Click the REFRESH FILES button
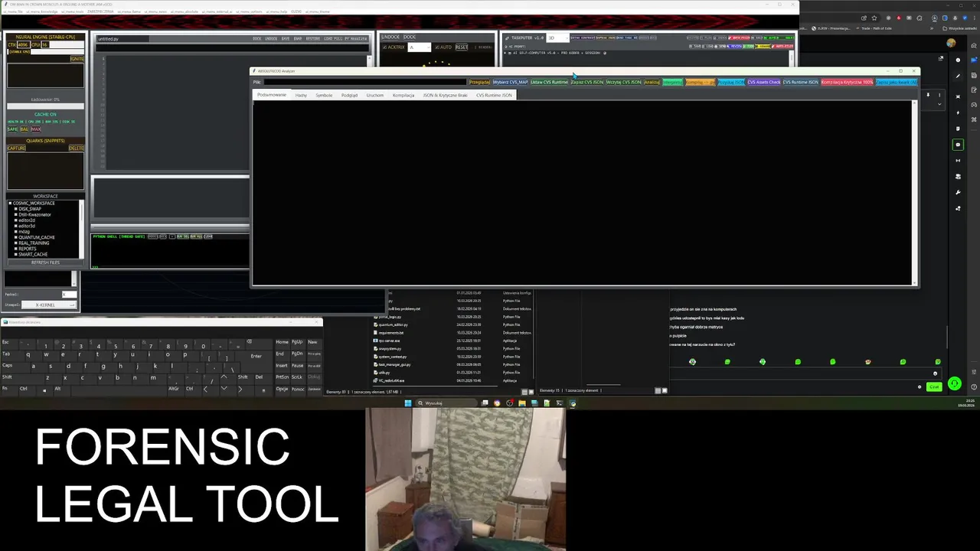Image resolution: width=980 pixels, height=551 pixels. 46,262
